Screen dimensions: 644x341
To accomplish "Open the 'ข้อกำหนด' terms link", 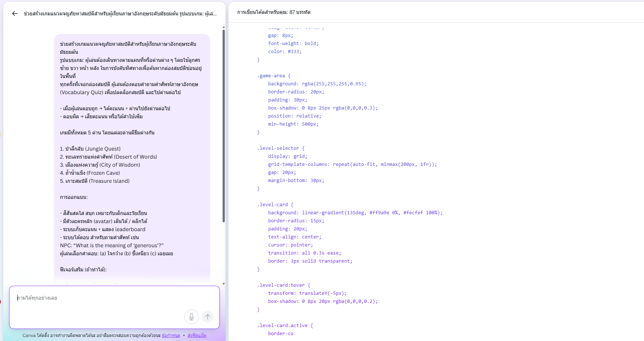I will [x=171, y=336].
